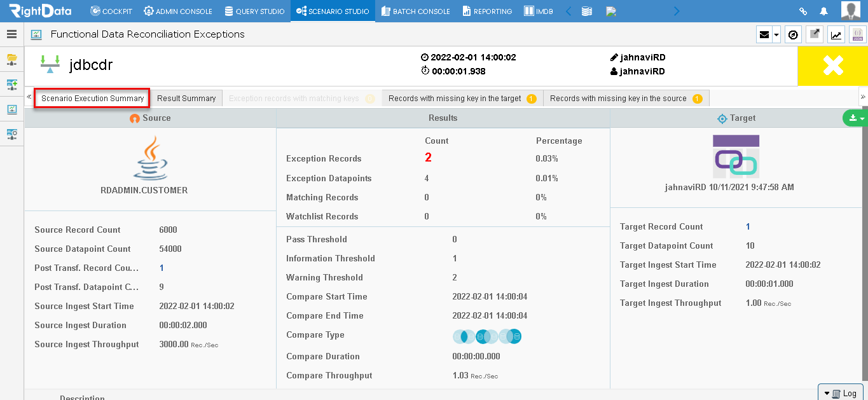
Task: Export results using the JSON icon
Action: point(858,35)
